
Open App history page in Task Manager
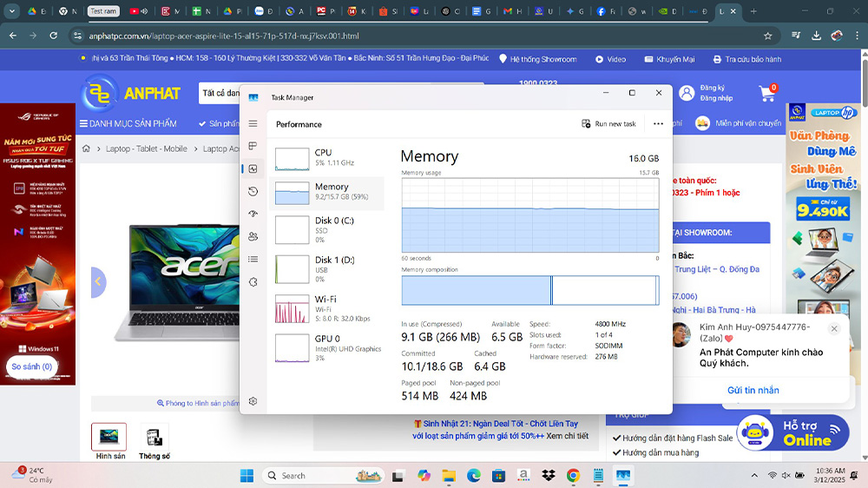pos(253,192)
